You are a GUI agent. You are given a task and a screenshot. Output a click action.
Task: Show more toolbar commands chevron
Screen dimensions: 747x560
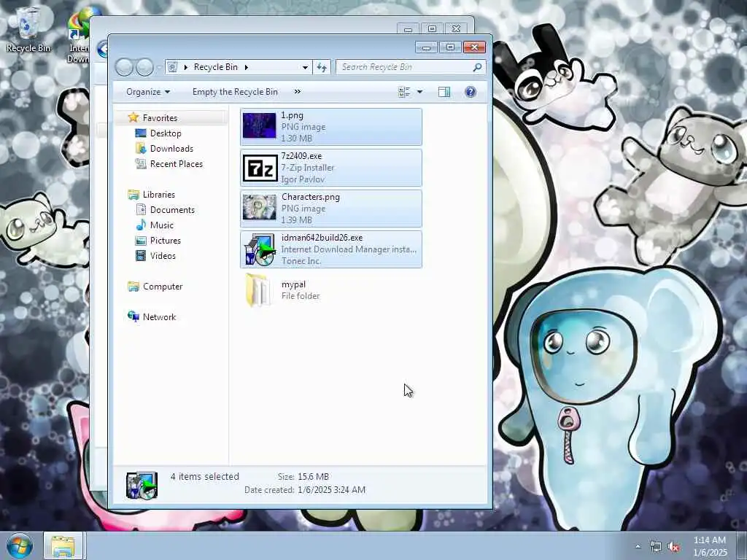point(298,92)
